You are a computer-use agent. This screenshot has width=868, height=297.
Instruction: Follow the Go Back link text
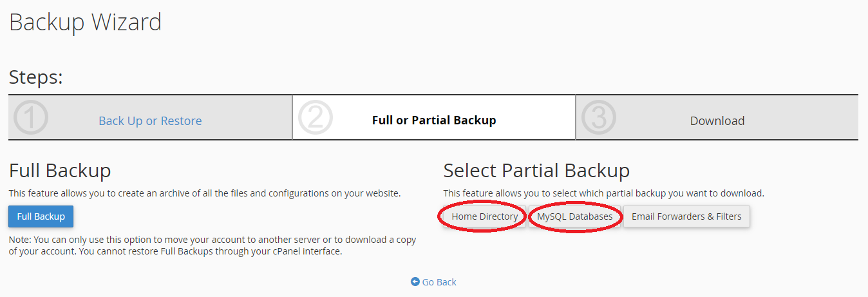click(439, 282)
